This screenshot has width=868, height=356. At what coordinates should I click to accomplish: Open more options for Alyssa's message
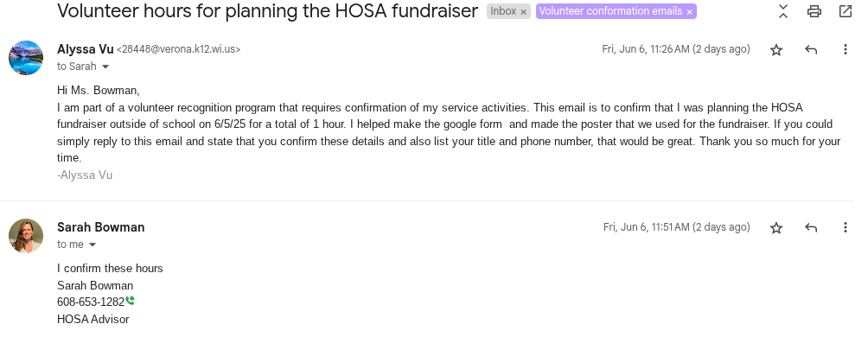(x=845, y=50)
